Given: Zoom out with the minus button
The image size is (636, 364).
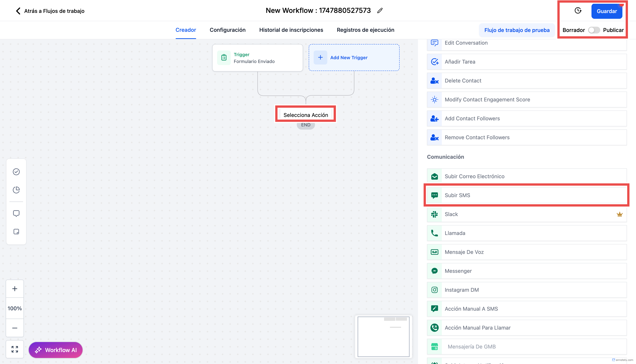Looking at the screenshot, I should tap(15, 328).
